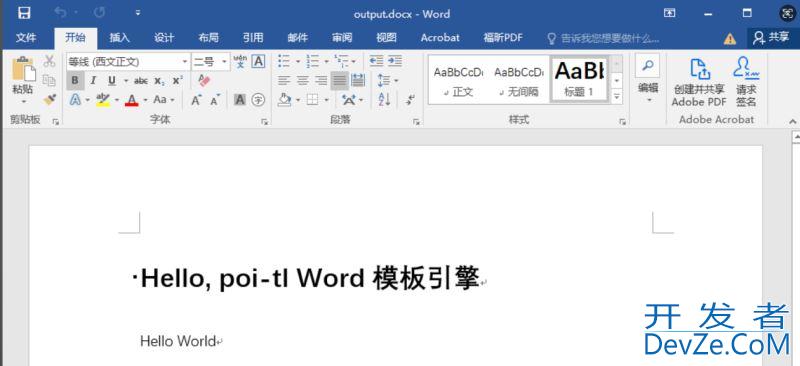Open the highlight color dropdown arrow
This screenshot has width=800, height=366.
tap(117, 100)
